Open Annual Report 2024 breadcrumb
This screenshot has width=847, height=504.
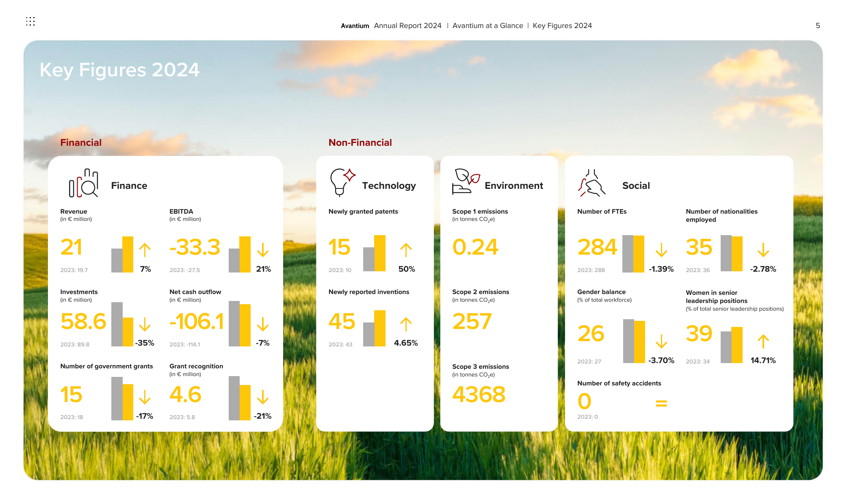pos(407,26)
